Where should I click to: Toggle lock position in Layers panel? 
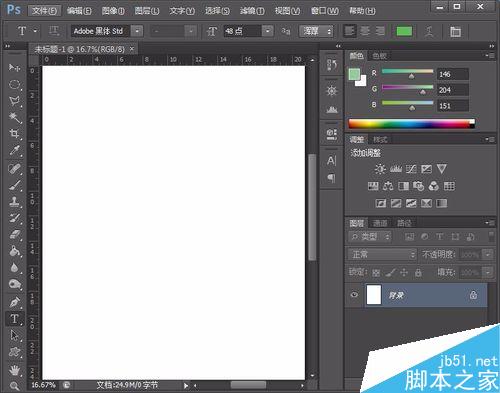(x=404, y=273)
